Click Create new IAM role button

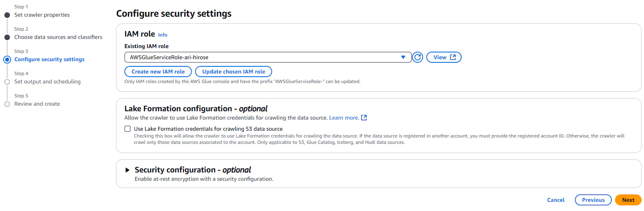158,72
